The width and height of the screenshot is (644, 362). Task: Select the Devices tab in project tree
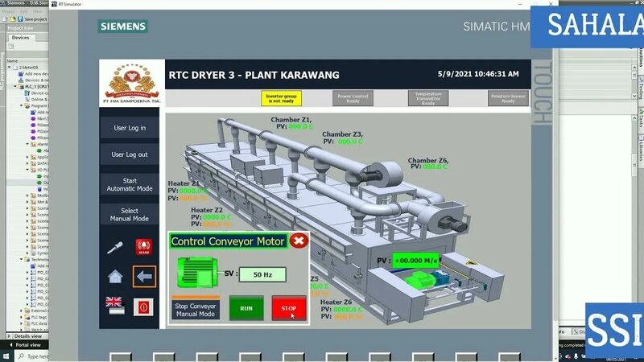click(x=21, y=37)
